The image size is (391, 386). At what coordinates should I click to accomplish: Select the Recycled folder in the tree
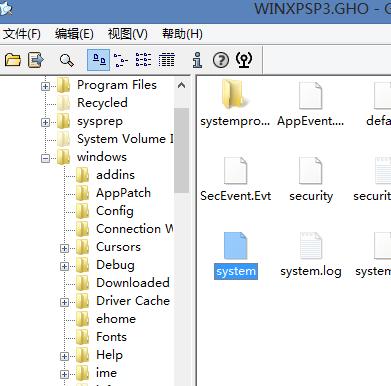tap(102, 103)
